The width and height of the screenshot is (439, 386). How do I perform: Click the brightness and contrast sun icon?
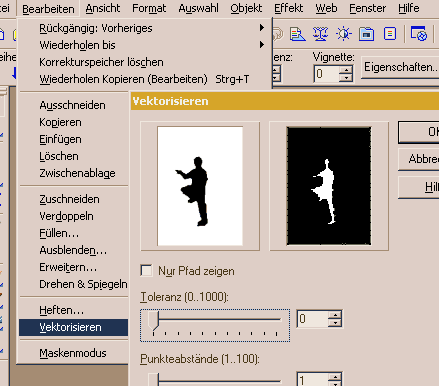click(344, 34)
